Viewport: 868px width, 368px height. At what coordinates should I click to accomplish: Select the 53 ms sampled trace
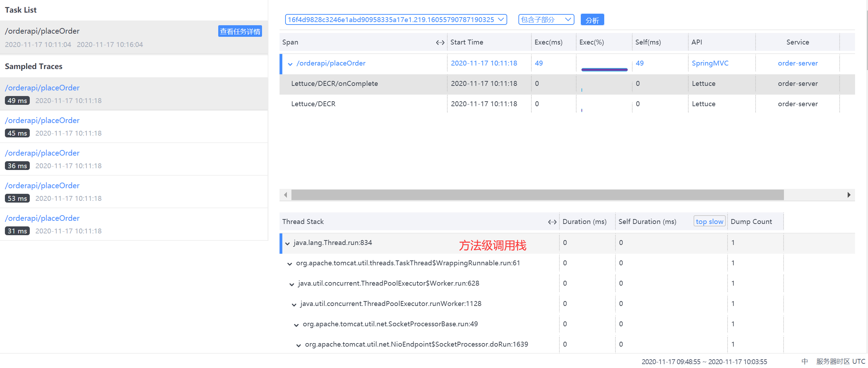[x=134, y=192]
